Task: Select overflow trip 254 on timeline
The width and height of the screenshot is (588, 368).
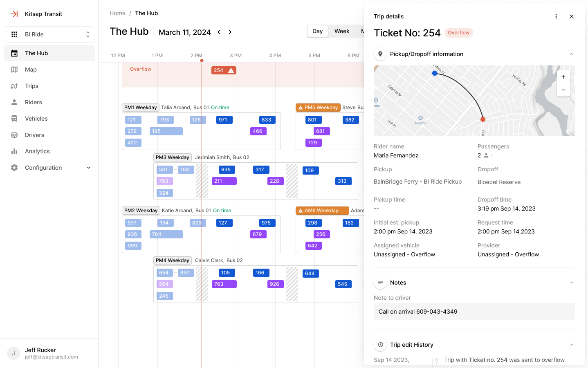Action: pos(224,70)
